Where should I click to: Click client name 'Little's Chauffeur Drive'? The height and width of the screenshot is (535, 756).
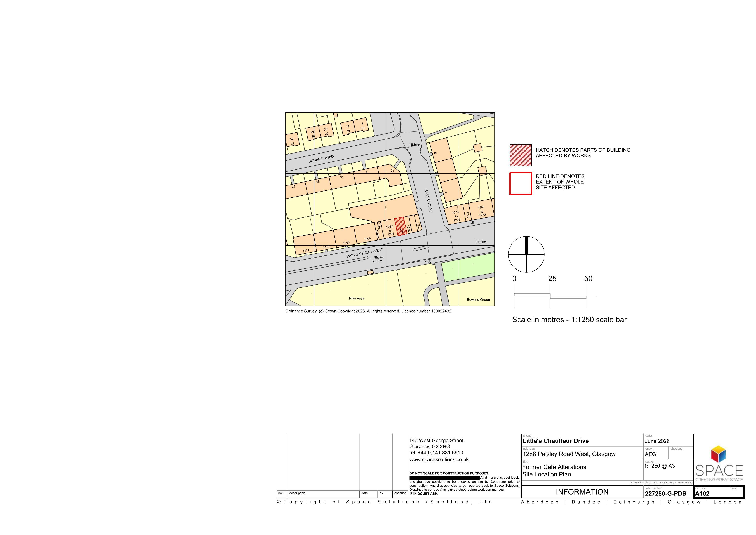[556, 441]
